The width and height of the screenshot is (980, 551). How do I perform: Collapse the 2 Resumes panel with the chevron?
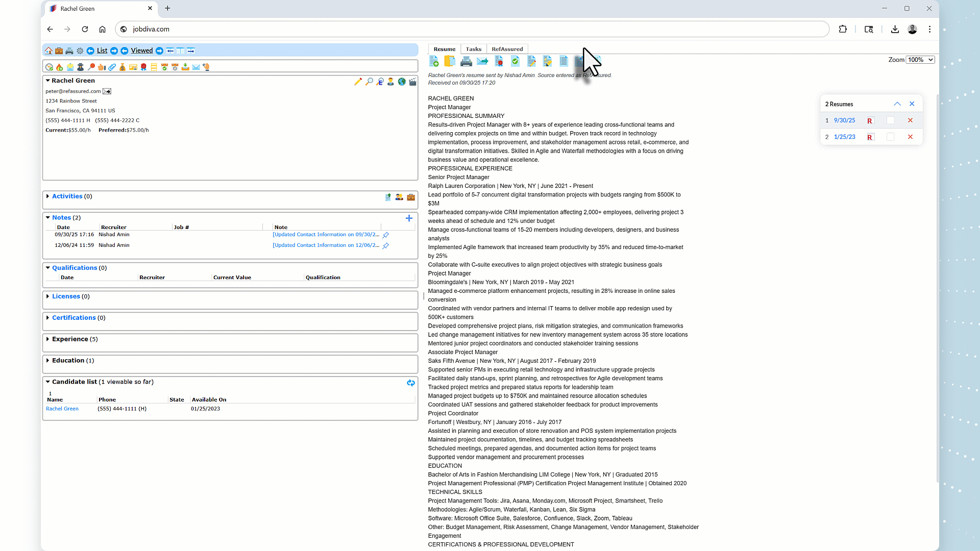click(x=897, y=104)
